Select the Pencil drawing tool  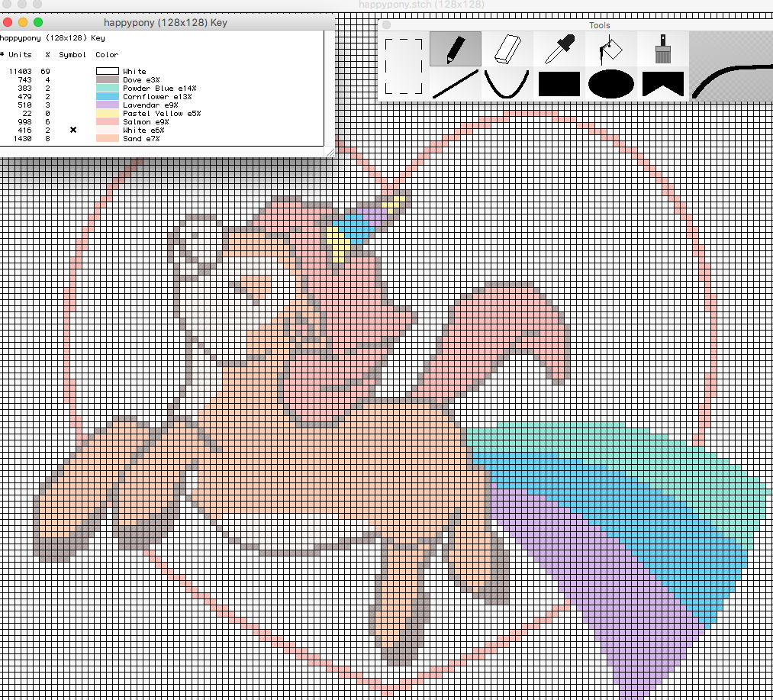point(456,49)
